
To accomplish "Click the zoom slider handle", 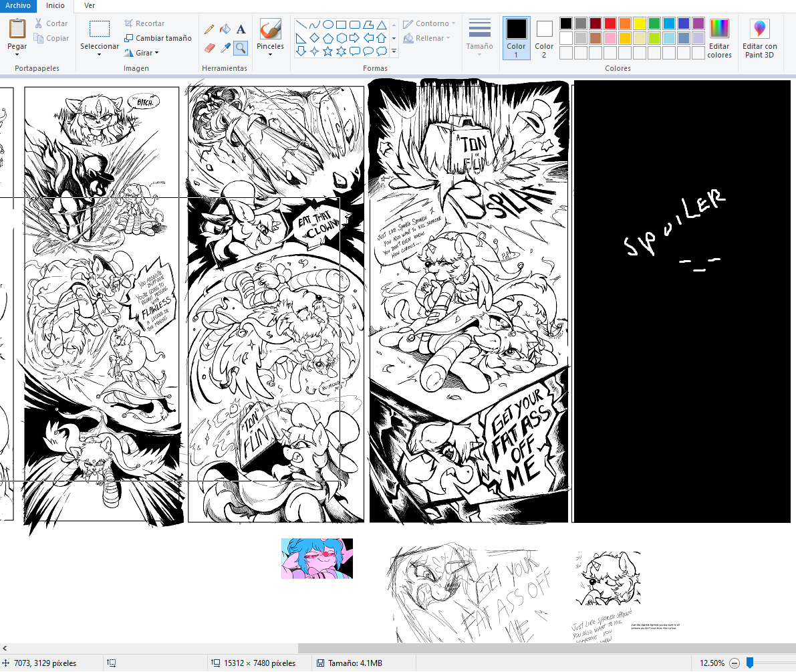I will pos(750,663).
